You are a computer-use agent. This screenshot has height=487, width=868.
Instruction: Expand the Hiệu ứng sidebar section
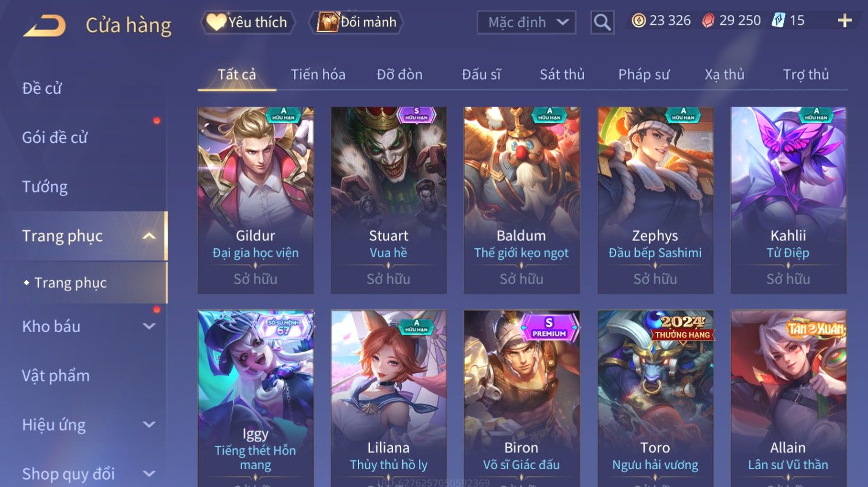coord(149,425)
